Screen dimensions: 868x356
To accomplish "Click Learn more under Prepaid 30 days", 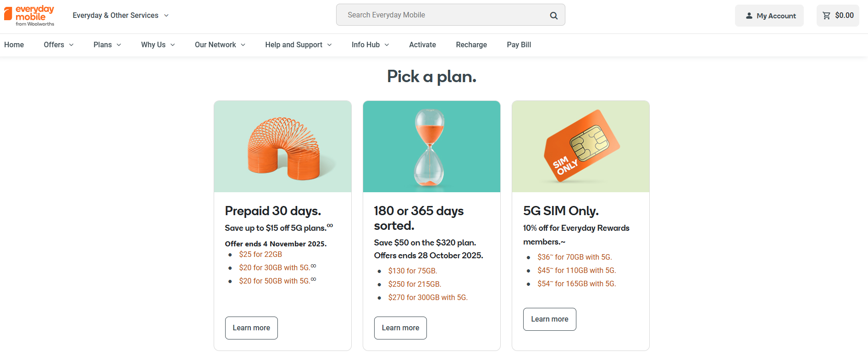I will (251, 328).
